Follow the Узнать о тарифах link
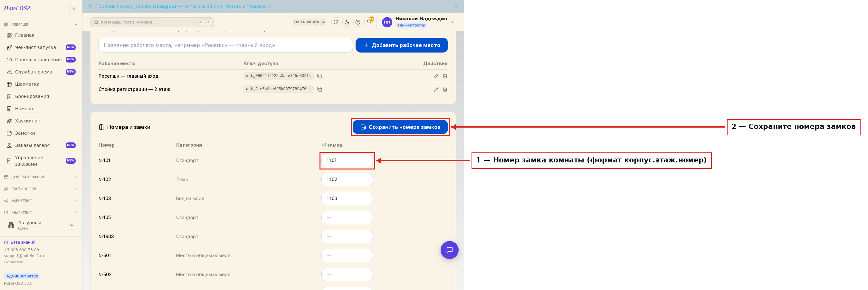Image resolution: width=868 pixels, height=290 pixels. pyautogui.click(x=246, y=6)
